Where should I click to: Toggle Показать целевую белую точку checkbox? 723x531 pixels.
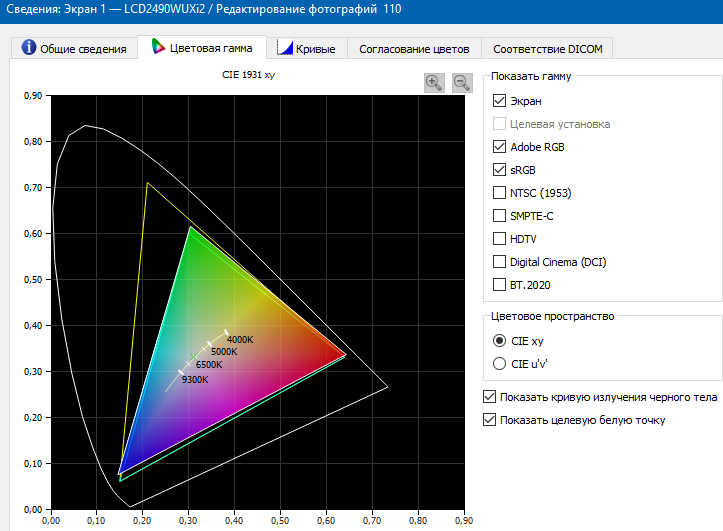(489, 419)
